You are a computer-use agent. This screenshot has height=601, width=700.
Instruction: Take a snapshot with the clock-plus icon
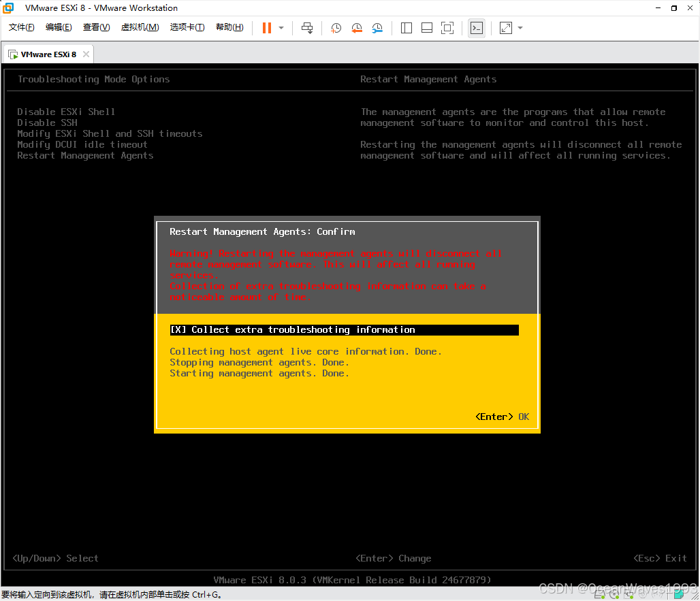tap(336, 28)
